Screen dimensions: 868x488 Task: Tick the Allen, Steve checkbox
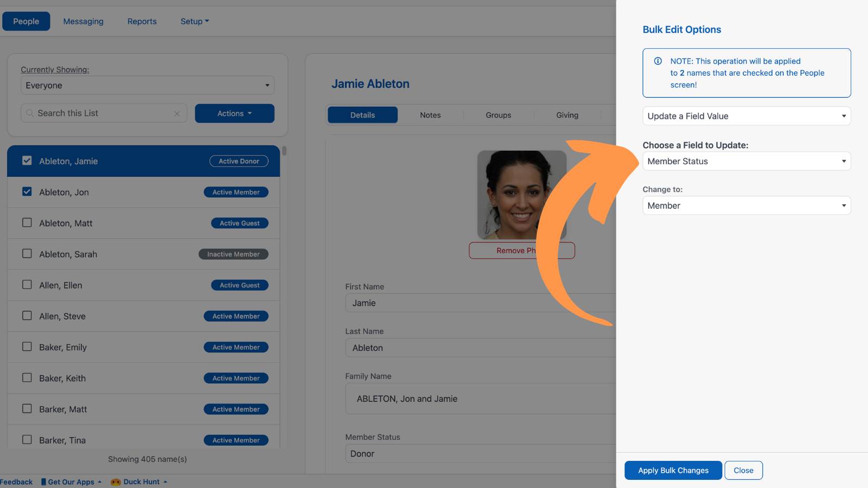[27, 316]
